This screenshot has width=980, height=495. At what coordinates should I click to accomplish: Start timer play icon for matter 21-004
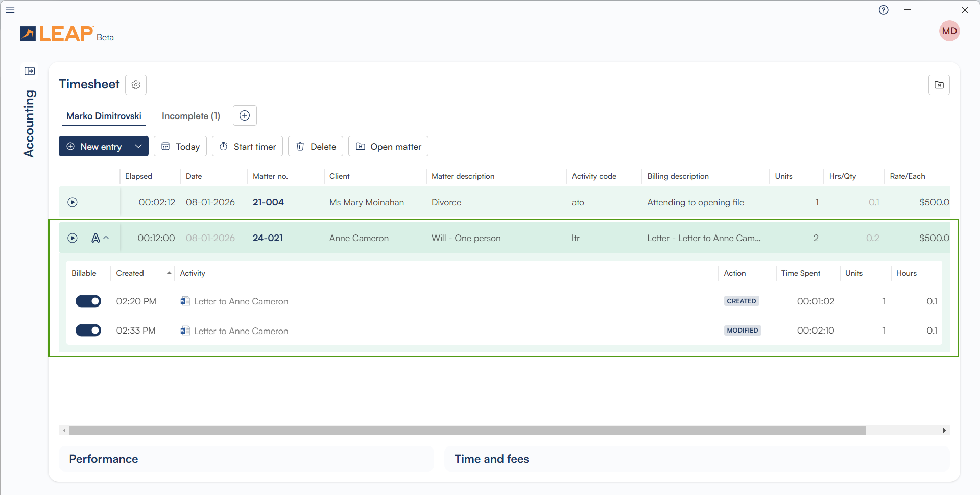click(x=73, y=202)
